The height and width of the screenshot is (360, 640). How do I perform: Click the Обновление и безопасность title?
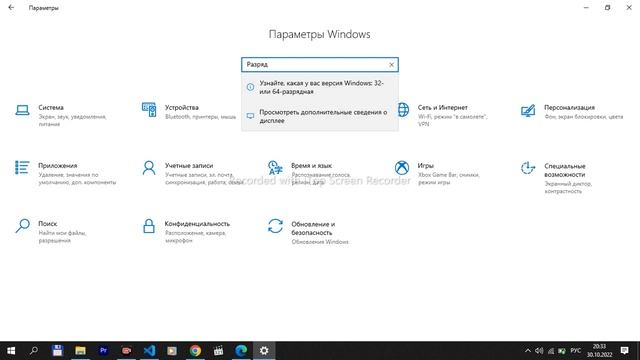pos(313,228)
